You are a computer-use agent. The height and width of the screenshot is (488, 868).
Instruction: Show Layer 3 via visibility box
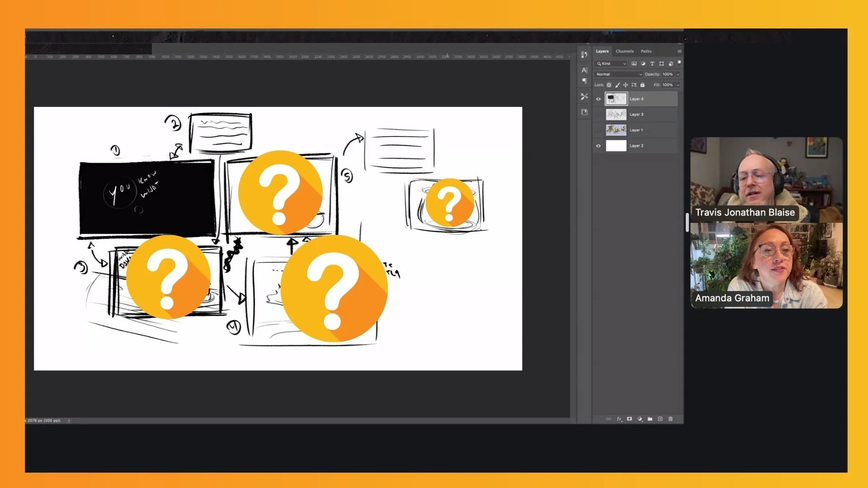[599, 115]
